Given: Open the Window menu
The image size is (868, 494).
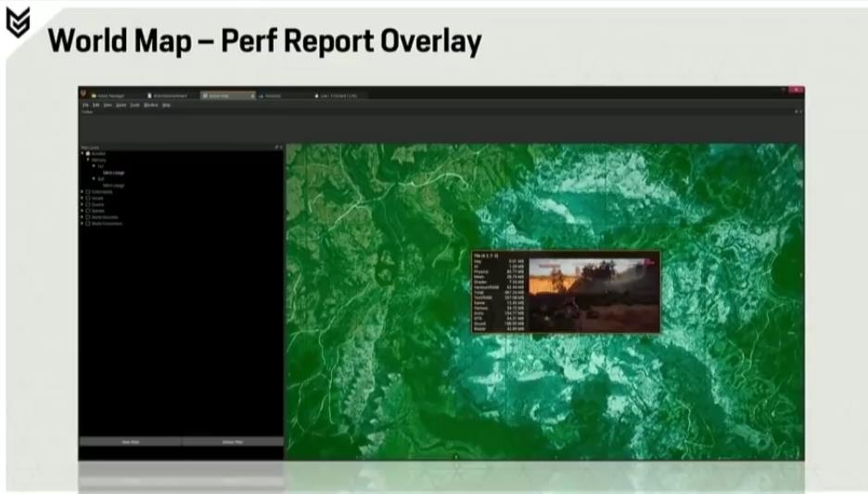Looking at the screenshot, I should [150, 105].
